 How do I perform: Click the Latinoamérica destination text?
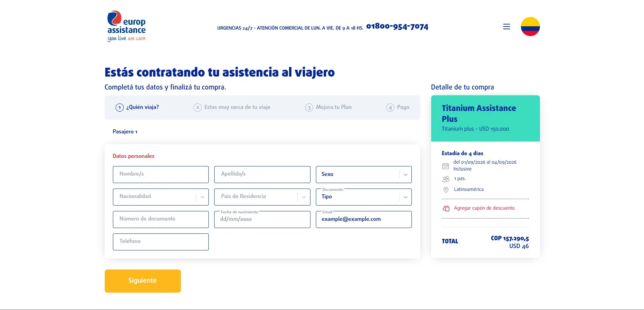point(469,190)
